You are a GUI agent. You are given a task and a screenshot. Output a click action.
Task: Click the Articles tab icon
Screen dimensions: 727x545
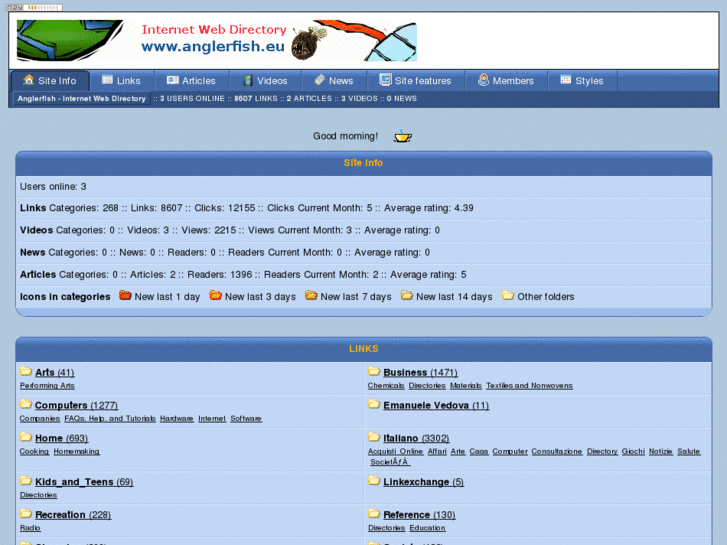[172, 80]
